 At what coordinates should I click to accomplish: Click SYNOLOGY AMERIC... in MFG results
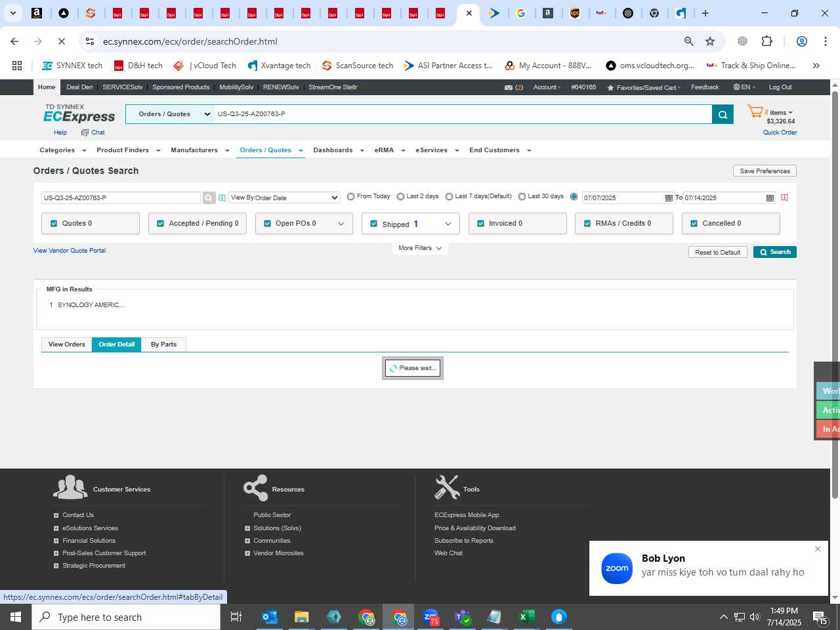pos(91,305)
